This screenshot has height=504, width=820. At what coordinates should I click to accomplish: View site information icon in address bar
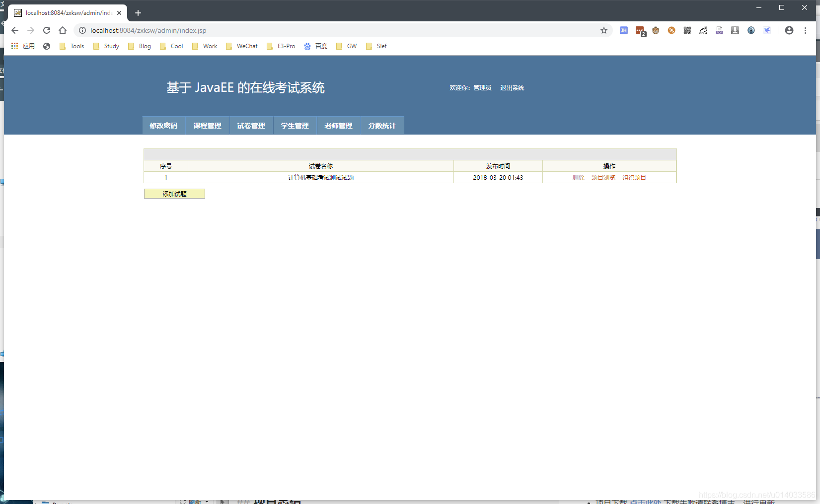click(82, 30)
